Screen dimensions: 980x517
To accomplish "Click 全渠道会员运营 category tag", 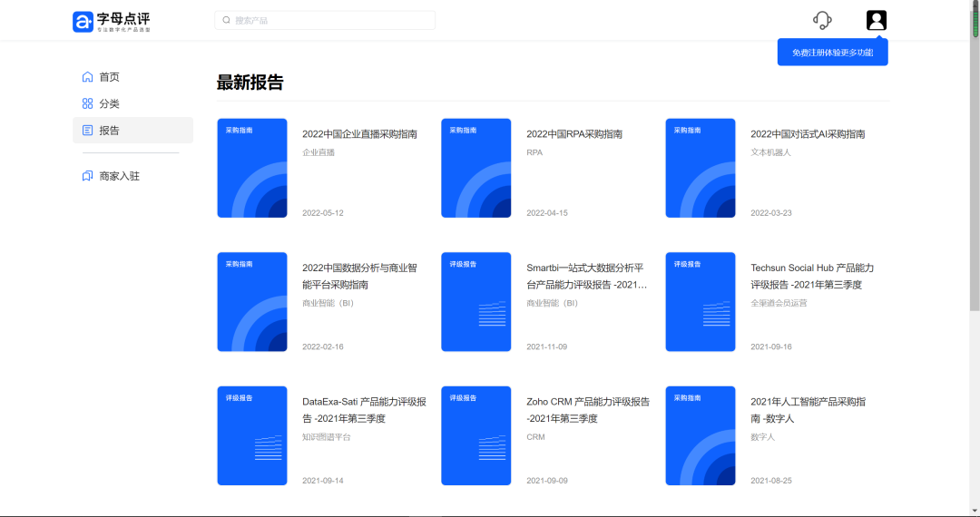I will coord(779,303).
